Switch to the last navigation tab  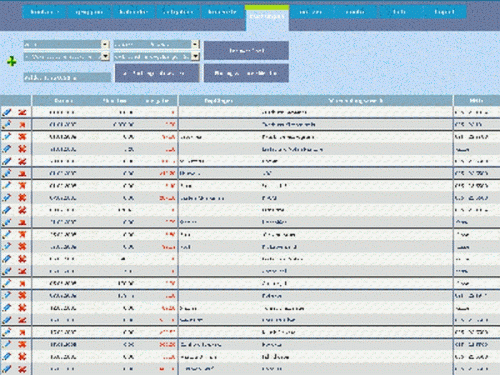click(444, 12)
